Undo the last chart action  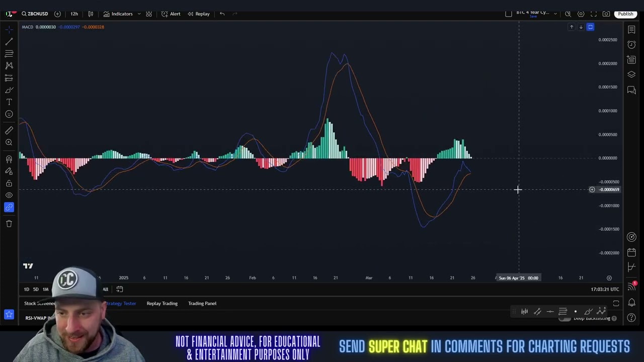(222, 14)
